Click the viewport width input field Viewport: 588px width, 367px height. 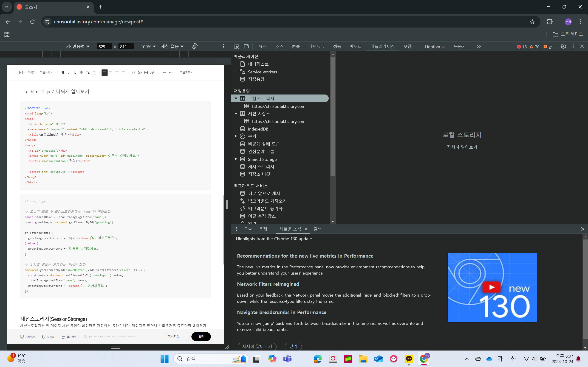(x=104, y=46)
